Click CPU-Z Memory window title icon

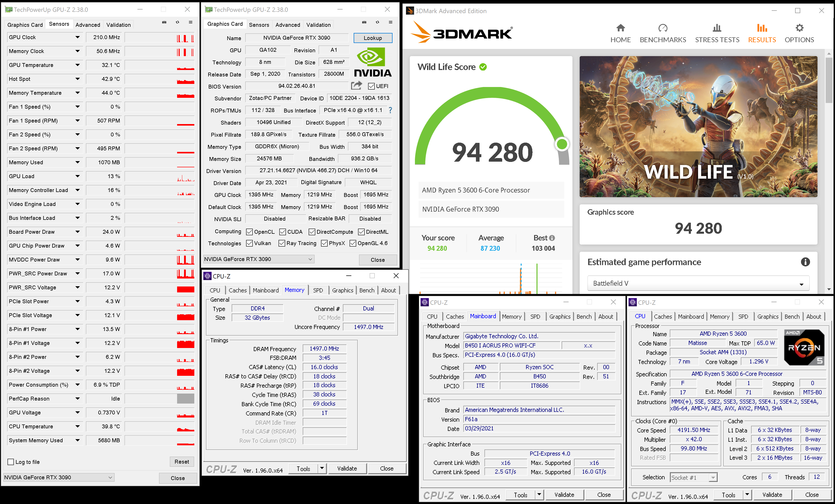point(207,276)
